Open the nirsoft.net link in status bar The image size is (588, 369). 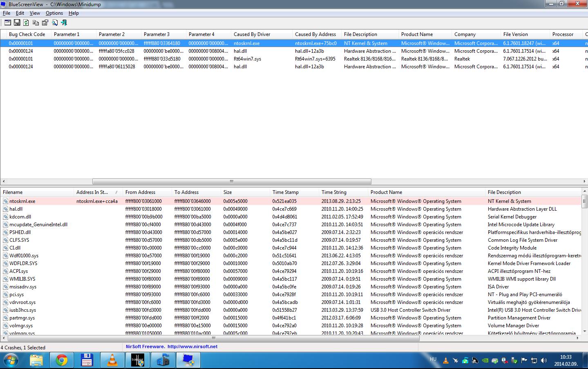click(x=192, y=346)
